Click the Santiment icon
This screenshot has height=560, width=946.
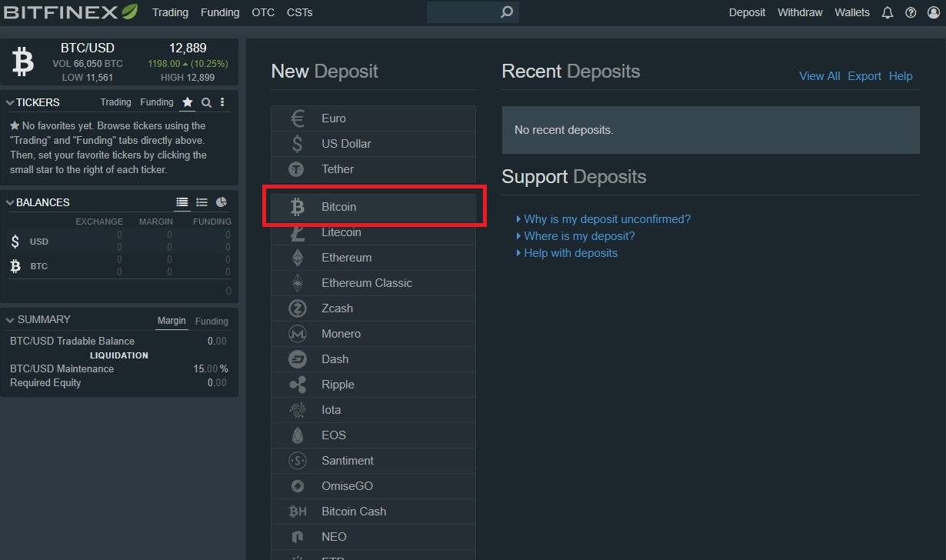[297, 461]
